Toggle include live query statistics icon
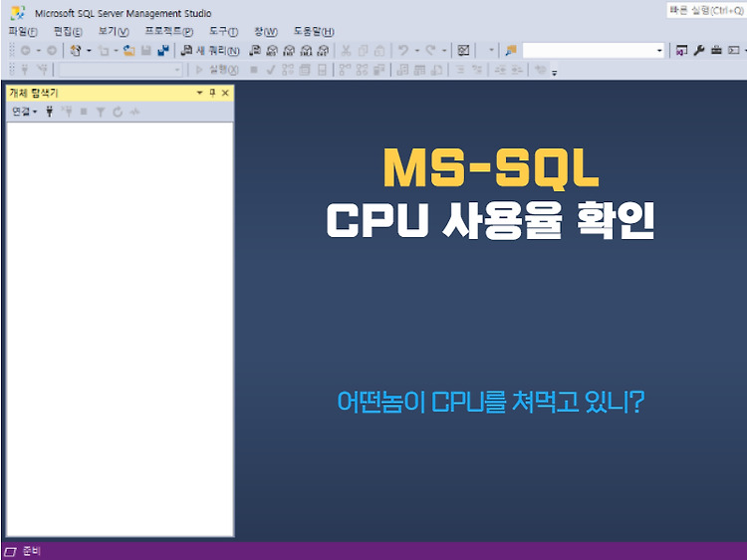747x560 pixels. click(x=363, y=70)
